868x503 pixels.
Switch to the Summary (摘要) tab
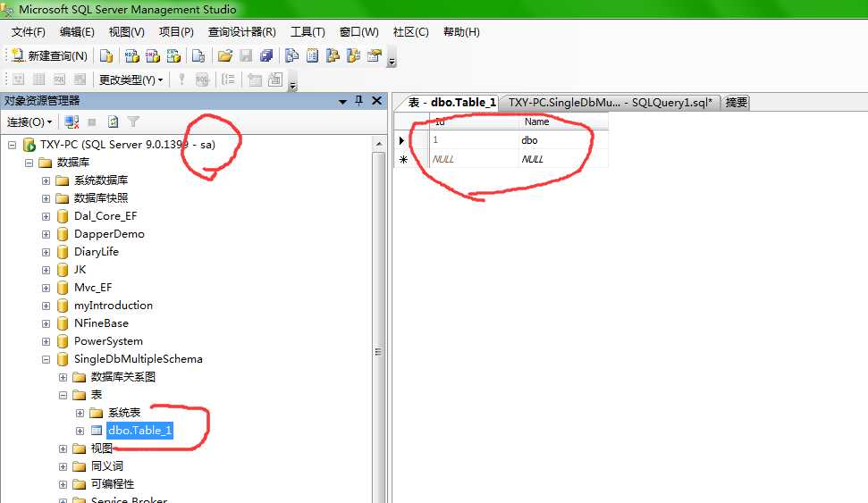[x=737, y=103]
